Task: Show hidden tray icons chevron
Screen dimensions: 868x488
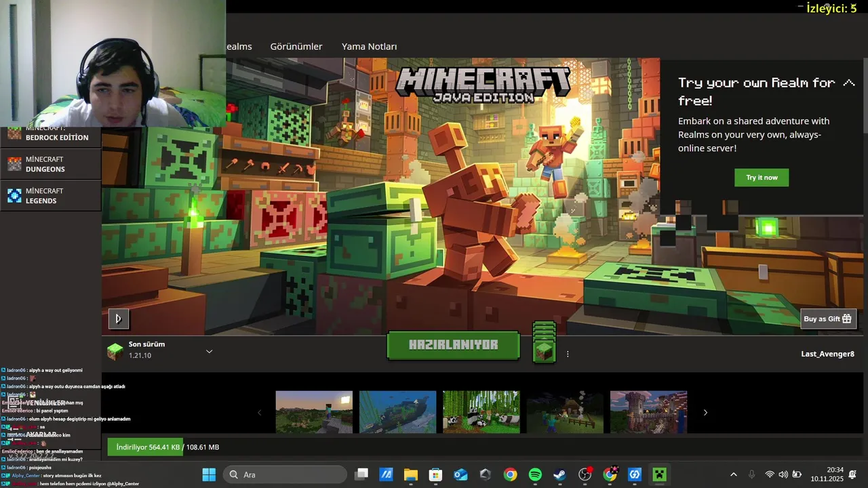Action: click(733, 474)
